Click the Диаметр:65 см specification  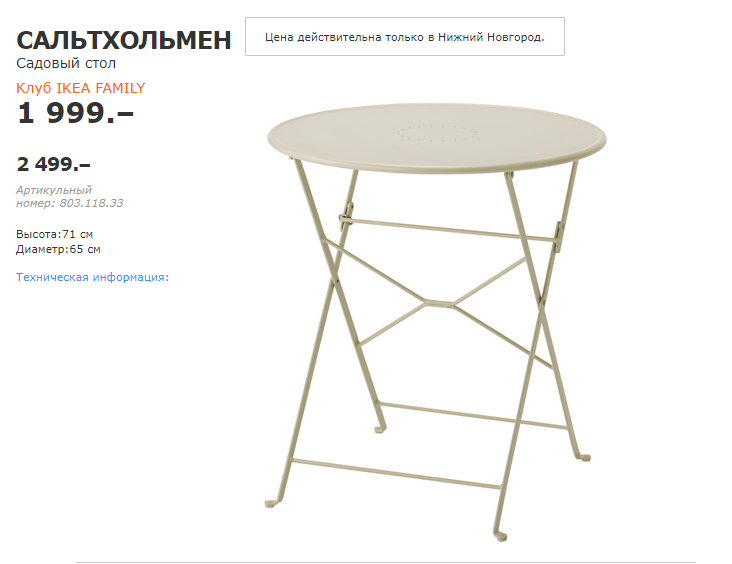pyautogui.click(x=58, y=249)
